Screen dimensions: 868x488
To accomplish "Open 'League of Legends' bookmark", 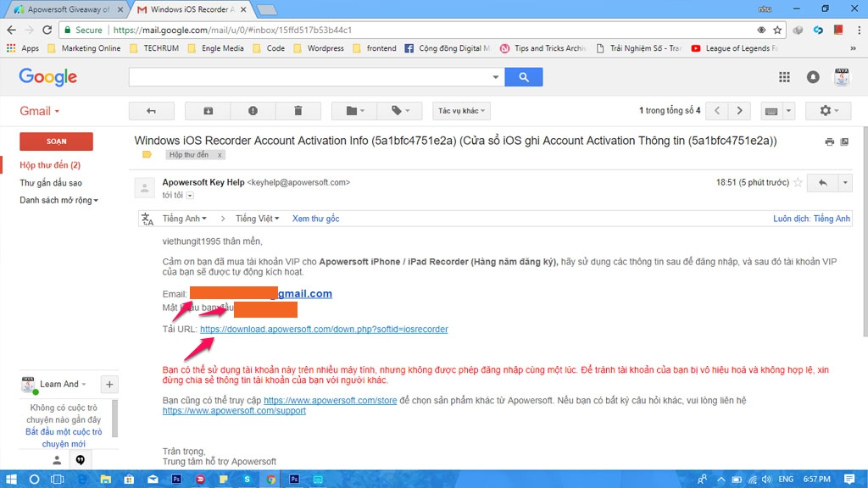I will click(735, 48).
